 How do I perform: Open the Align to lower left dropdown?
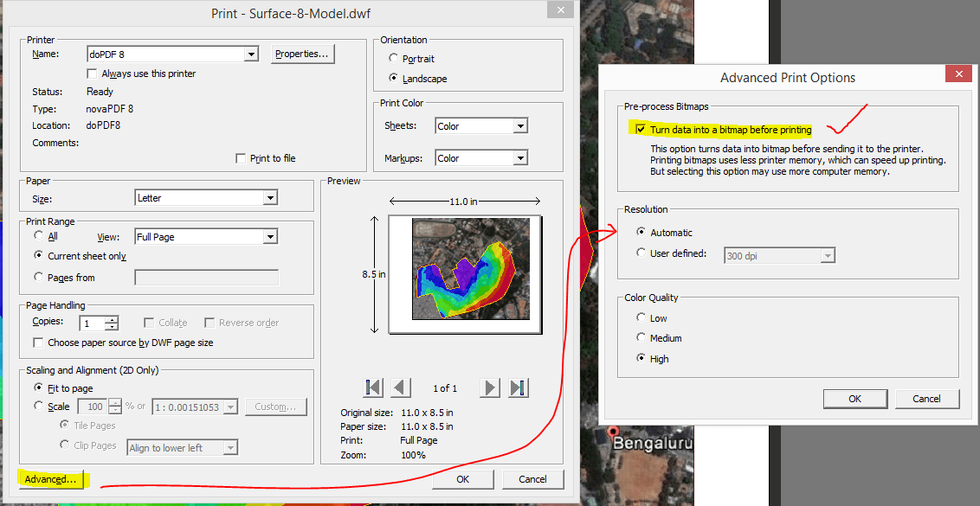pos(229,447)
